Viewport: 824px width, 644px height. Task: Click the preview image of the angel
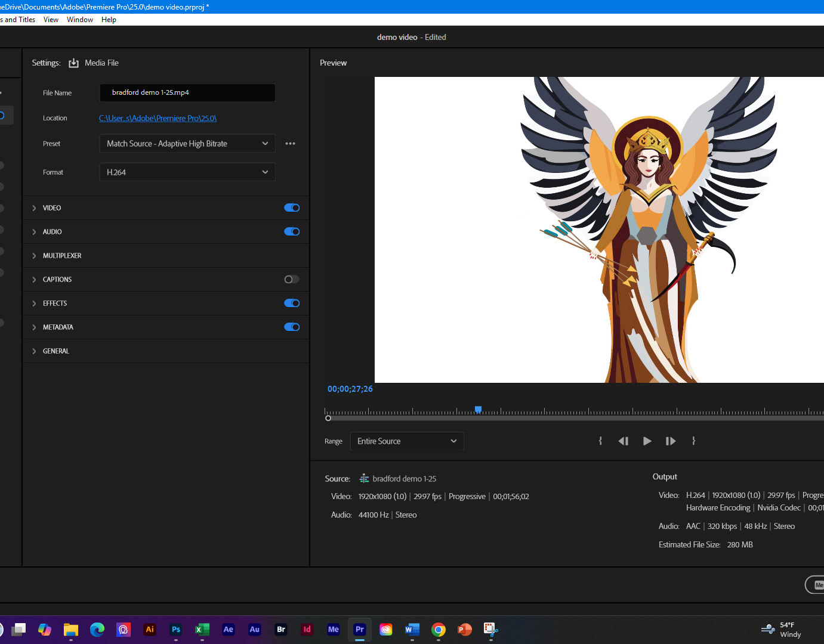tap(599, 230)
